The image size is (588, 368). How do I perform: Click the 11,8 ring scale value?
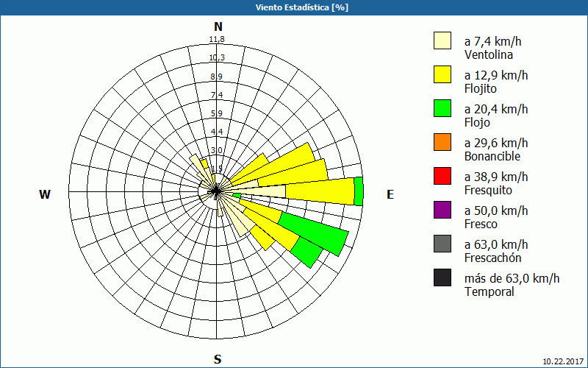pos(217,39)
